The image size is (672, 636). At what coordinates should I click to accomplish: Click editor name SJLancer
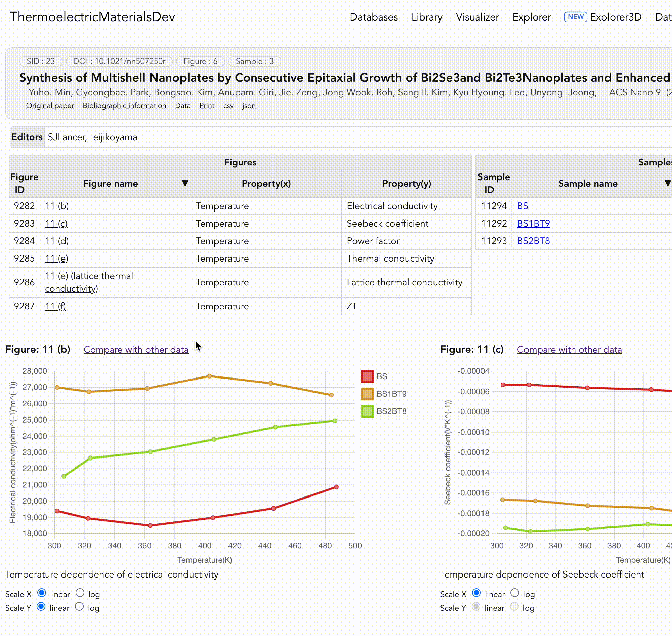click(x=67, y=137)
